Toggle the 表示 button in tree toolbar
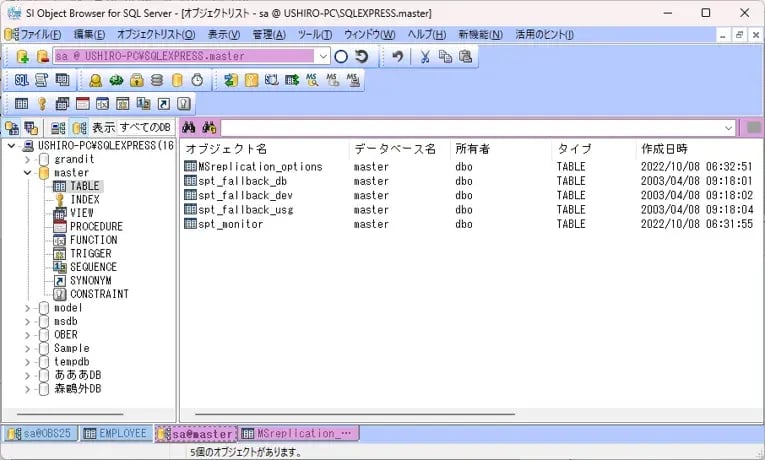 (103, 128)
